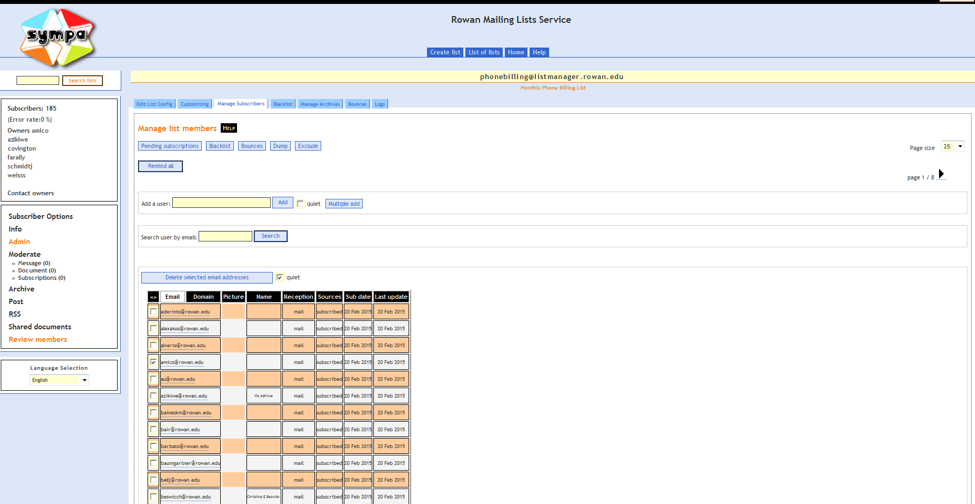Click Search user by email button
Viewport: 975px width, 504px height.
click(x=270, y=236)
